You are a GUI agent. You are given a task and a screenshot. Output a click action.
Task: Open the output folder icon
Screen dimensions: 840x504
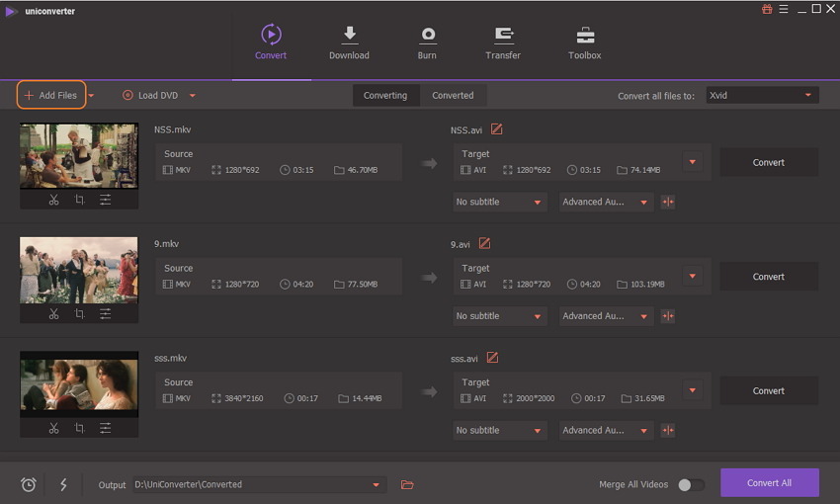point(407,484)
